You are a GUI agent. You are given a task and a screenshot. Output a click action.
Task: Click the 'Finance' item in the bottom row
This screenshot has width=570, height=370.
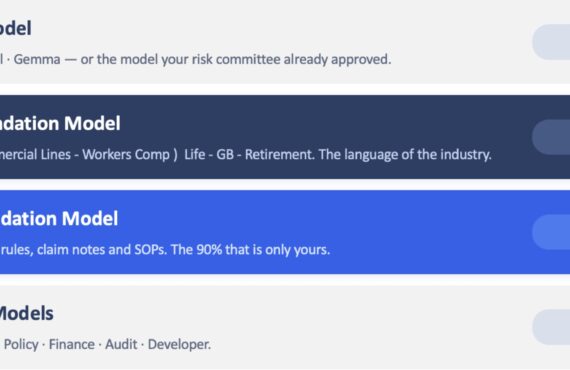(x=72, y=345)
